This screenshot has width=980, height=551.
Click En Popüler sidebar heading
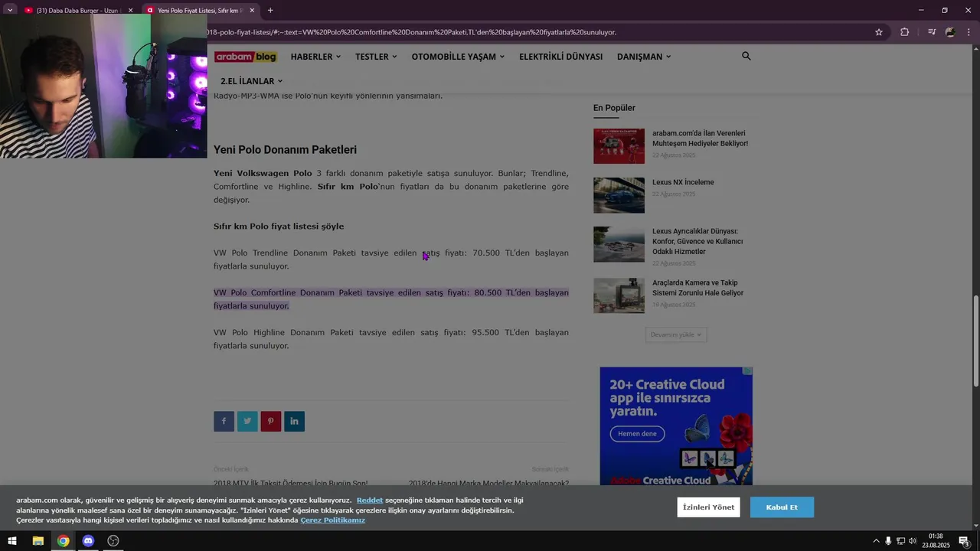point(614,108)
